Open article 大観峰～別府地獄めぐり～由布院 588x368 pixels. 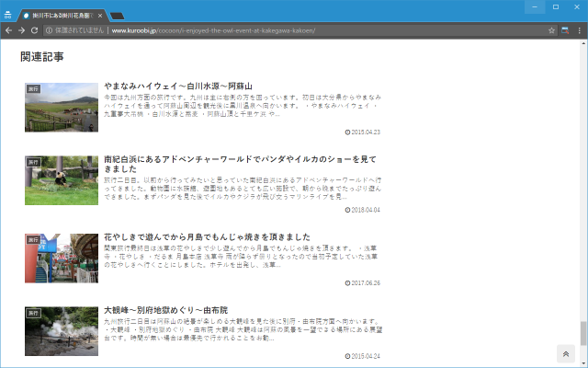pos(165,310)
